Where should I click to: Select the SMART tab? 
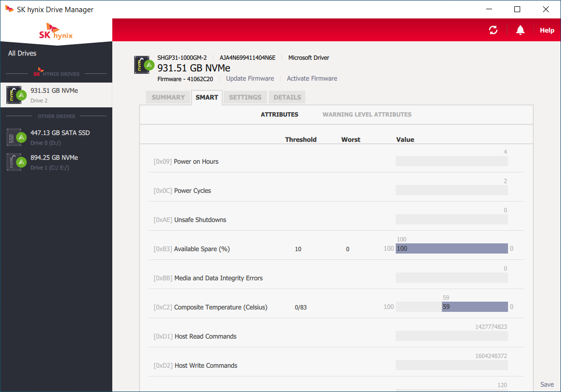pyautogui.click(x=207, y=97)
